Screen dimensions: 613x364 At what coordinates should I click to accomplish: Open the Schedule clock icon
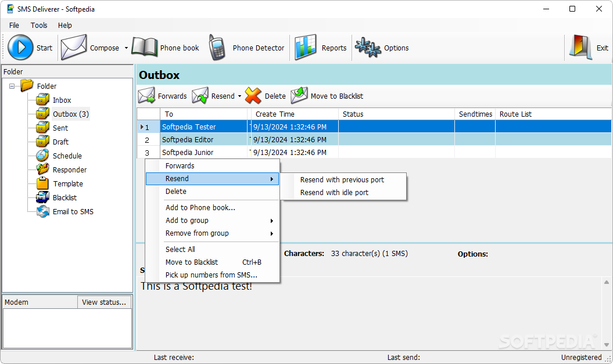(x=42, y=156)
